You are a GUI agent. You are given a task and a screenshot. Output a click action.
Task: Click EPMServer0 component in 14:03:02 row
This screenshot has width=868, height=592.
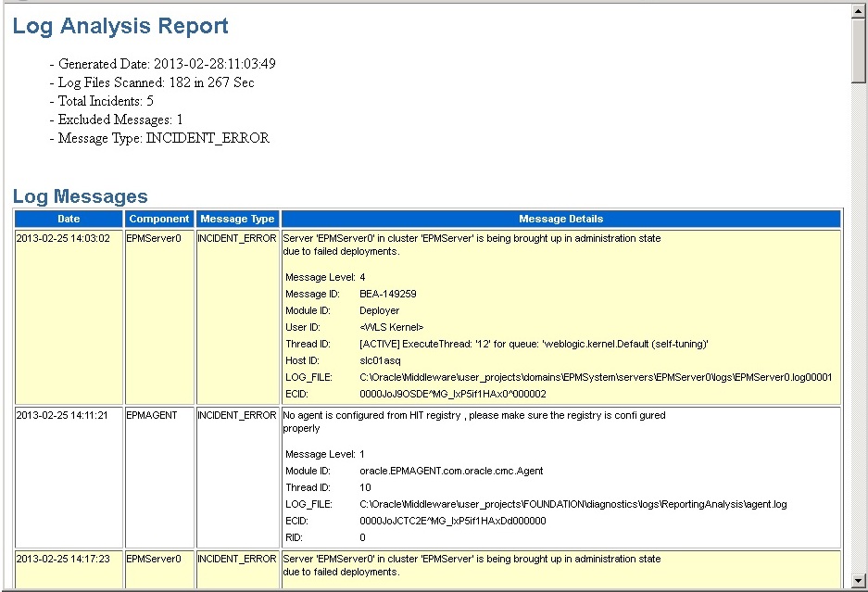pyautogui.click(x=154, y=238)
